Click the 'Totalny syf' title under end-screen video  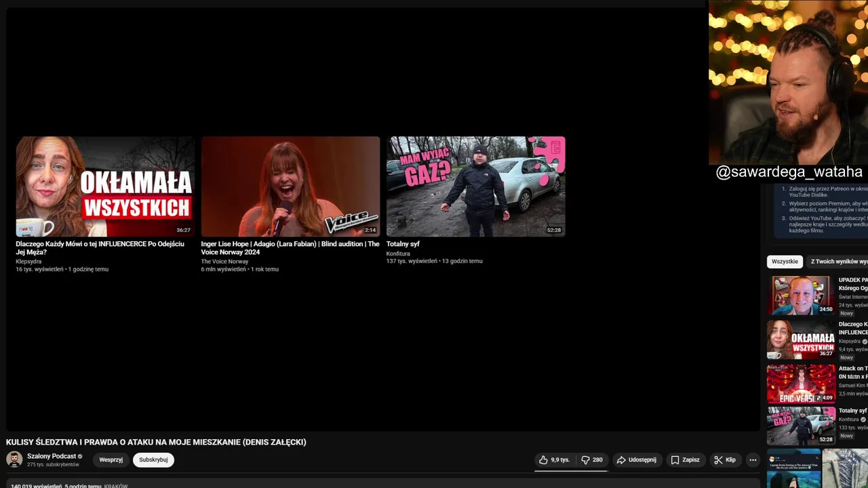403,244
